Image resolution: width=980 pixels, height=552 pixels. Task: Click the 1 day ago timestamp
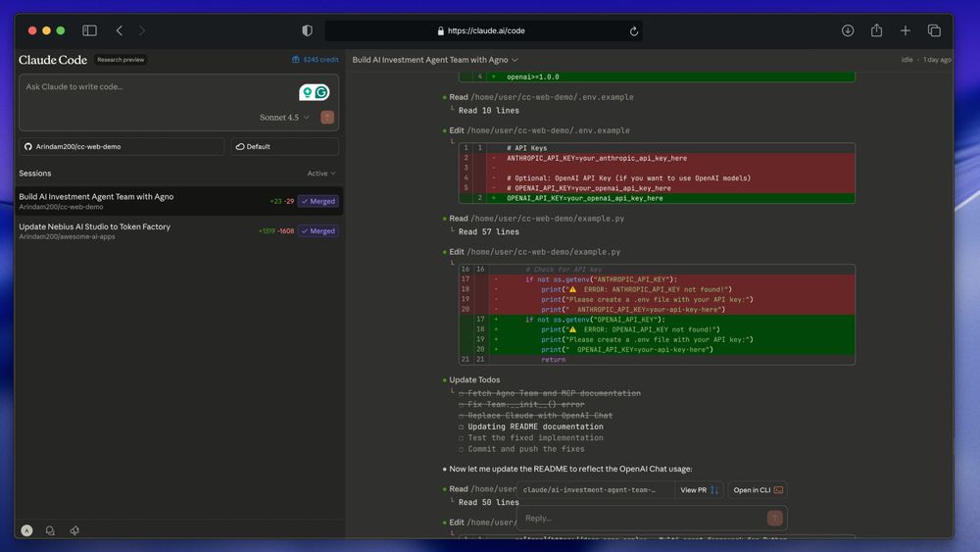click(937, 60)
